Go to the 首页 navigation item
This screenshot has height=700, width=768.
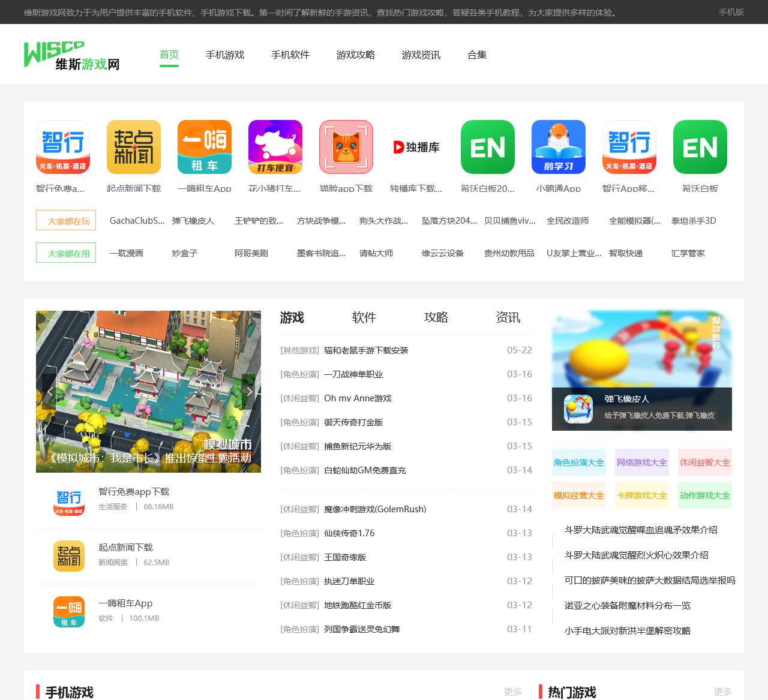click(169, 55)
